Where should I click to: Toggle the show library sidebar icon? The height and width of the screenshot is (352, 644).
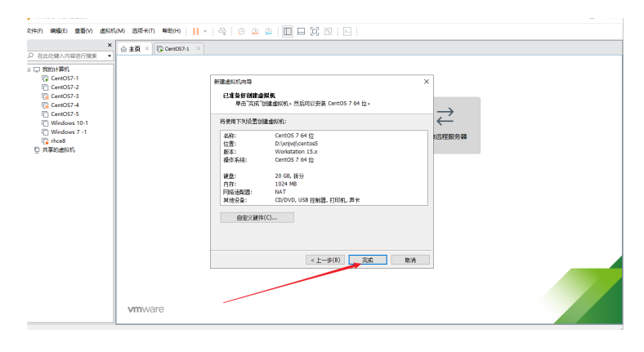click(x=288, y=31)
